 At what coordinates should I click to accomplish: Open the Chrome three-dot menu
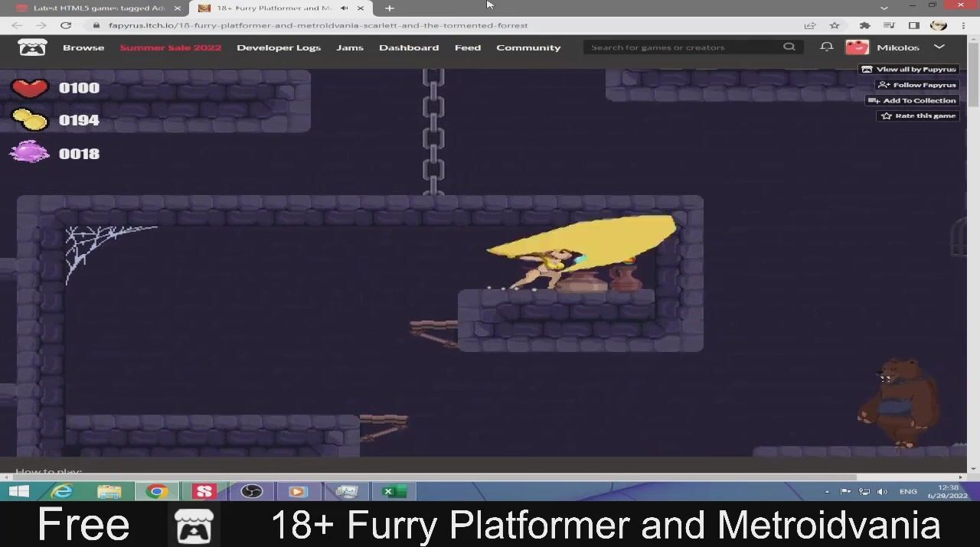(x=963, y=25)
